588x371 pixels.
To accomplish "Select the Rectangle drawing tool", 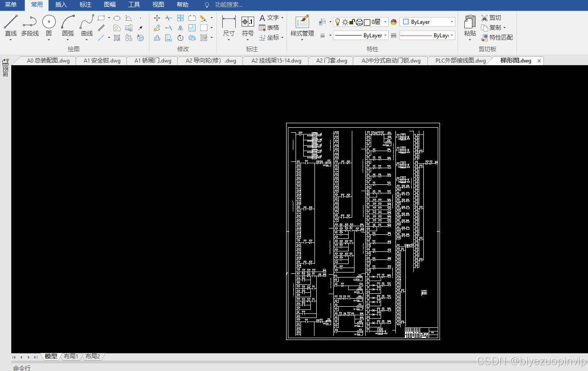I will (x=101, y=18).
